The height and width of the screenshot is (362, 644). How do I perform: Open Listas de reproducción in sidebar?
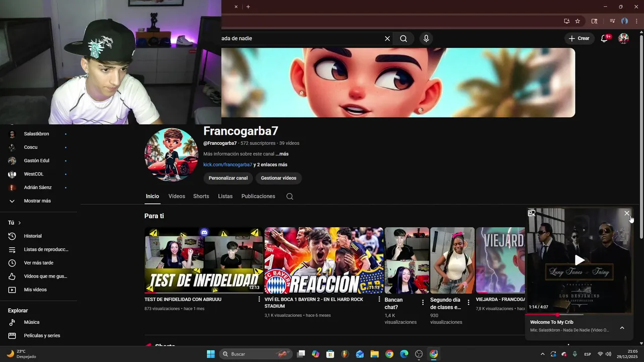click(38, 249)
